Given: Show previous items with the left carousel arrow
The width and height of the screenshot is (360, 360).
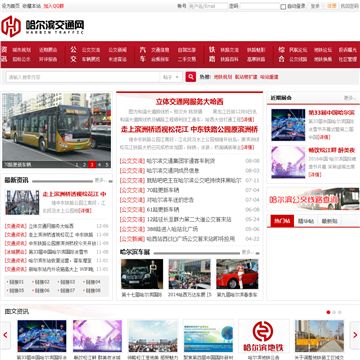Looking at the screenshot, I should pos(5,335).
